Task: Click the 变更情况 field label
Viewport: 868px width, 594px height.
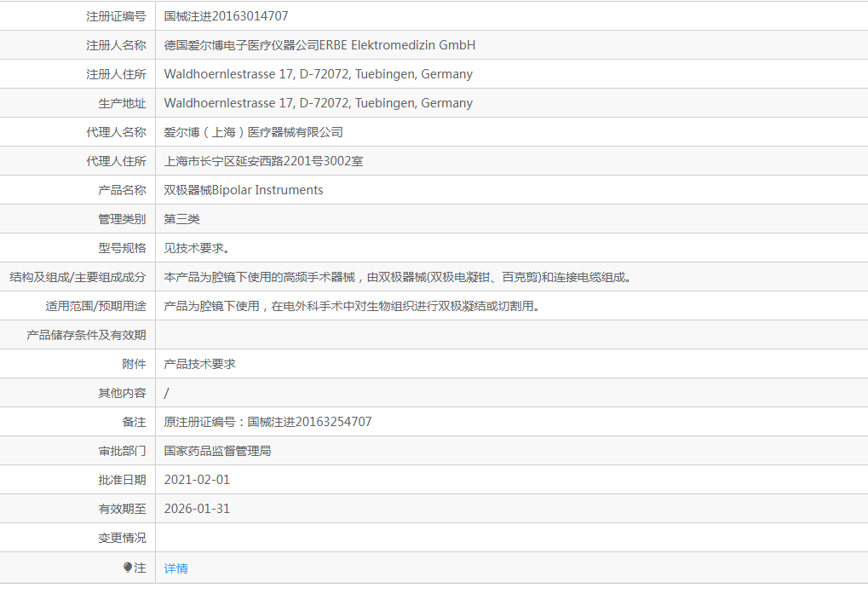Action: (123, 538)
